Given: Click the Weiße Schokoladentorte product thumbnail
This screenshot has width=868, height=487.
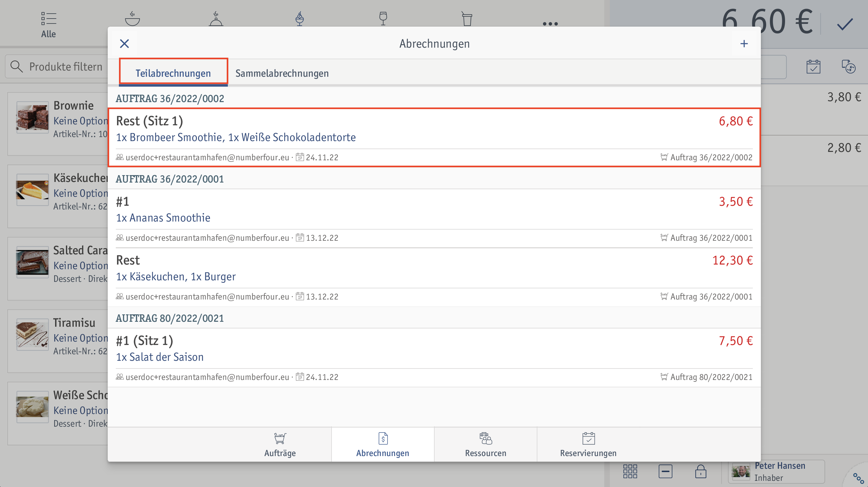Looking at the screenshot, I should coord(33,407).
